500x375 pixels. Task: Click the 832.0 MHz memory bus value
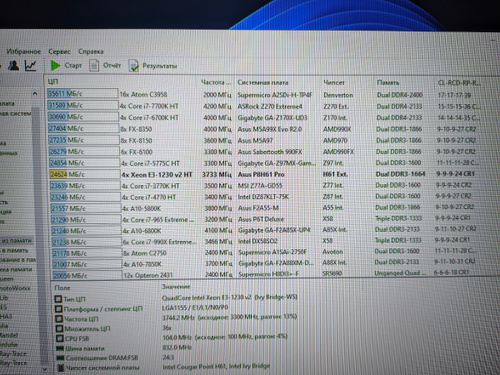pos(177,347)
